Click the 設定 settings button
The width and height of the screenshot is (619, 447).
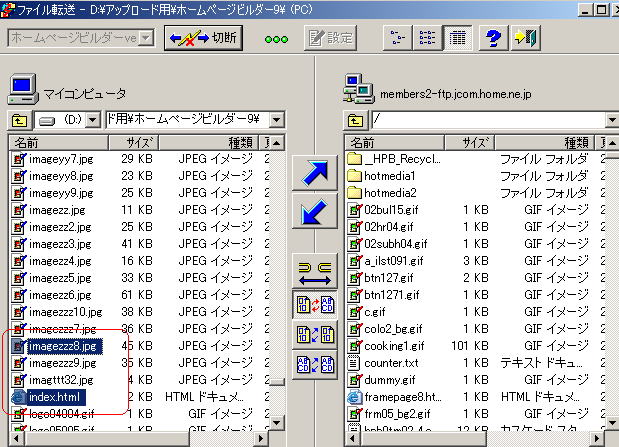(329, 39)
